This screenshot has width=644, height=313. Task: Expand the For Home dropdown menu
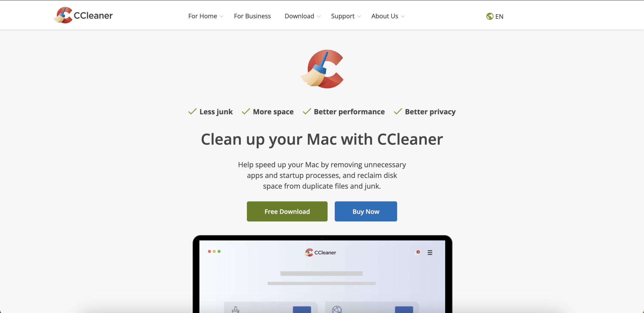tap(205, 16)
